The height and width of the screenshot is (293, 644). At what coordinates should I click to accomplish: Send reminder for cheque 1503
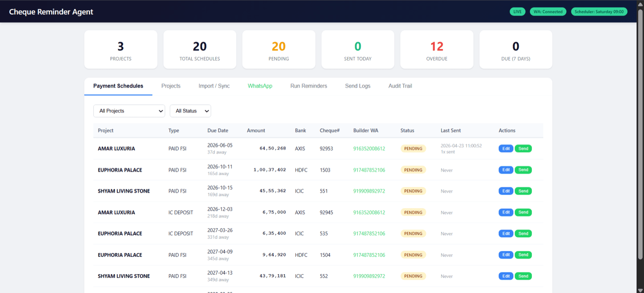point(523,170)
